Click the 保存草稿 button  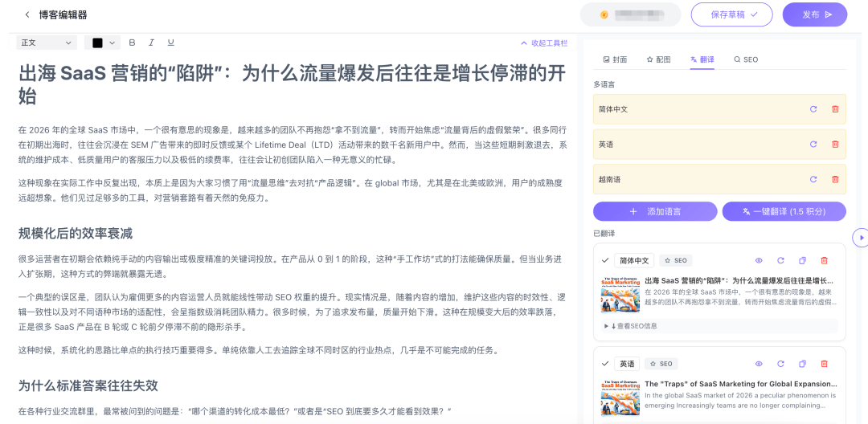coord(731,14)
